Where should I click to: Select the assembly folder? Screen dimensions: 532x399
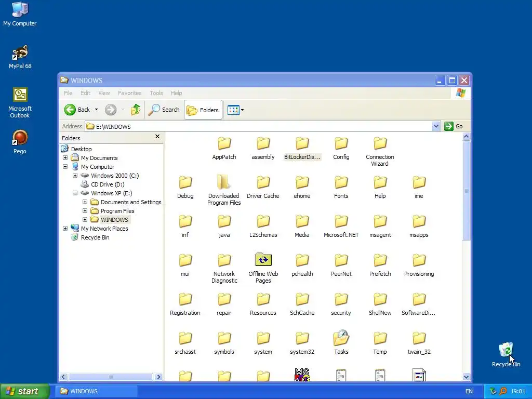(x=263, y=148)
